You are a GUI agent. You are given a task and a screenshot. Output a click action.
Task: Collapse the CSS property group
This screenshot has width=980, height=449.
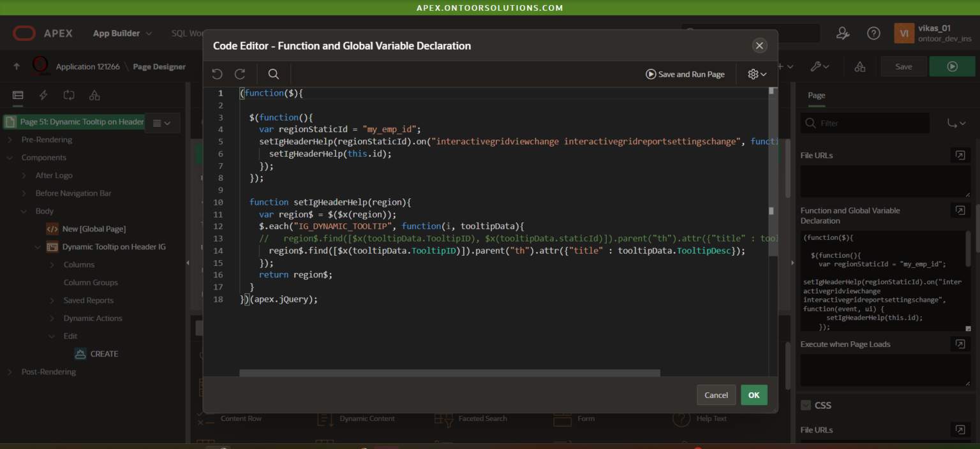(x=806, y=405)
